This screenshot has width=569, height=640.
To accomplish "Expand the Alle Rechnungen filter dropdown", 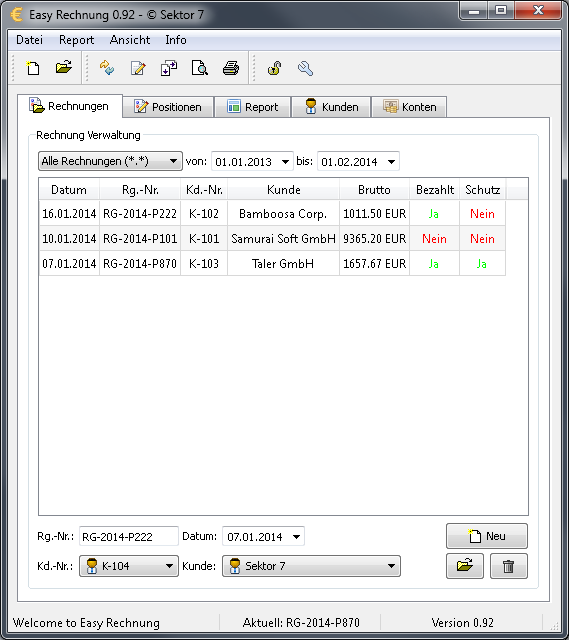I will 110,161.
